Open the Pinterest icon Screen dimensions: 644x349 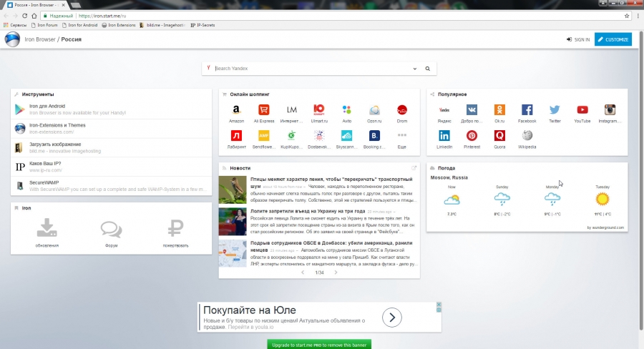(x=472, y=135)
